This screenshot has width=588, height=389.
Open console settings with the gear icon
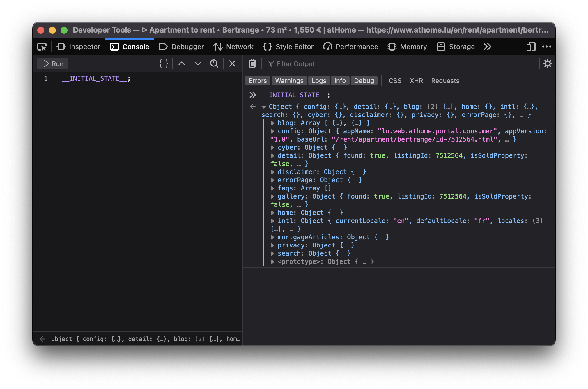click(x=548, y=63)
